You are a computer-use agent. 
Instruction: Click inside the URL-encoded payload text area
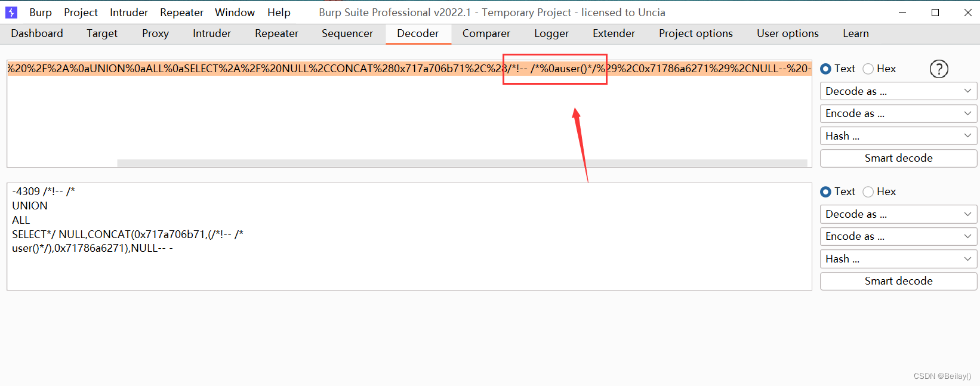click(409, 113)
